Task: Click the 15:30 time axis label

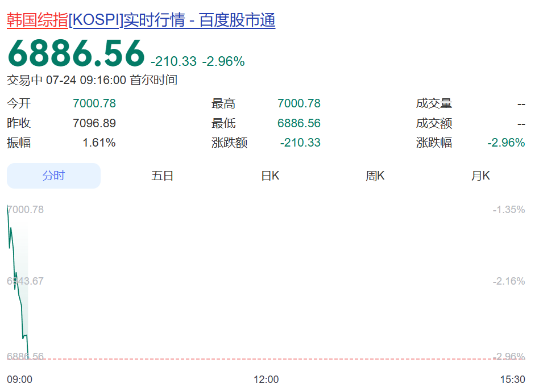Action: (512, 380)
